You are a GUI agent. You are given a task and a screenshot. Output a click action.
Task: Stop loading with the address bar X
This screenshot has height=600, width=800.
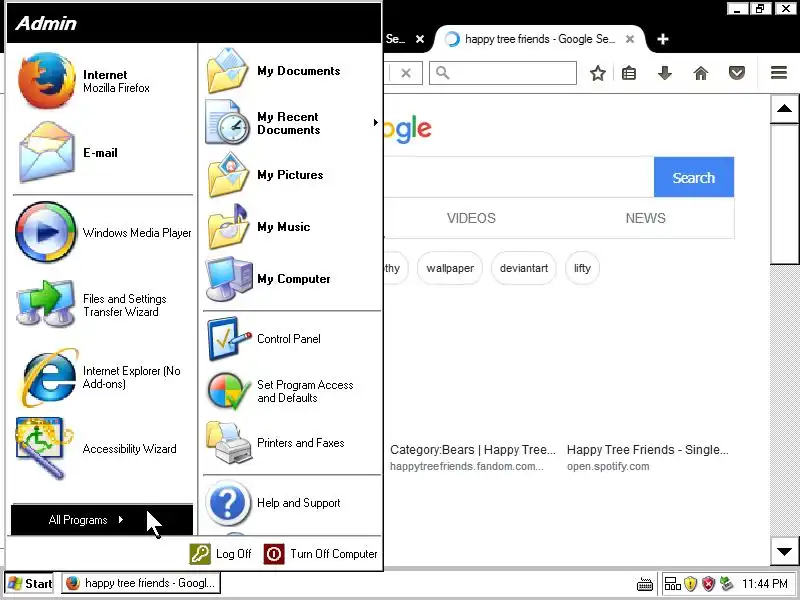pos(406,73)
